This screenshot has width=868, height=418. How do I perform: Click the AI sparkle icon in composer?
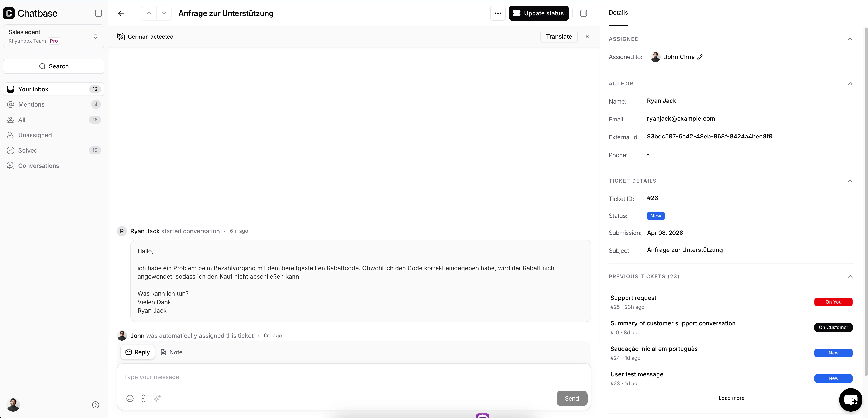click(157, 398)
